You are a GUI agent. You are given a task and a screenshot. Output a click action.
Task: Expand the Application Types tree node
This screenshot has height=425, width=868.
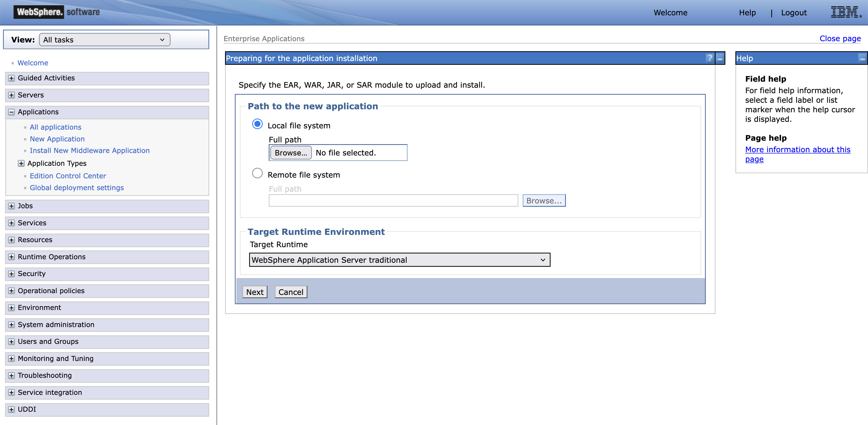(x=21, y=164)
